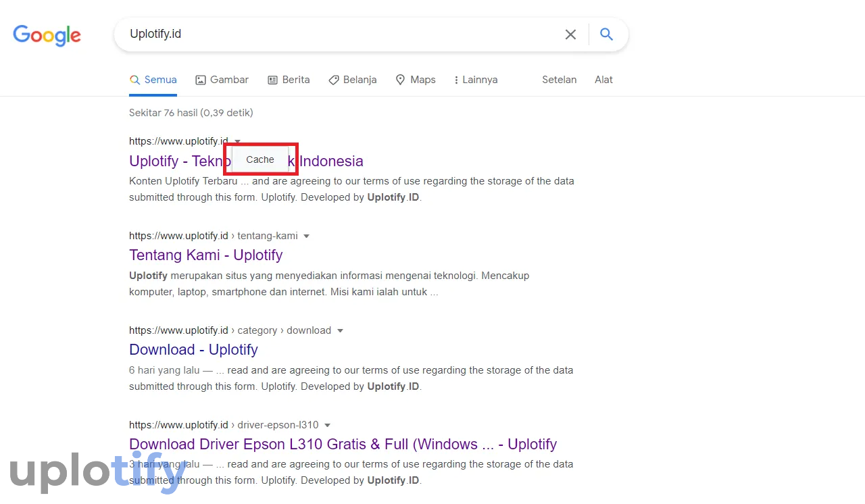Switch to the Berita tab
Screen dimensions: 865x504
289,80
